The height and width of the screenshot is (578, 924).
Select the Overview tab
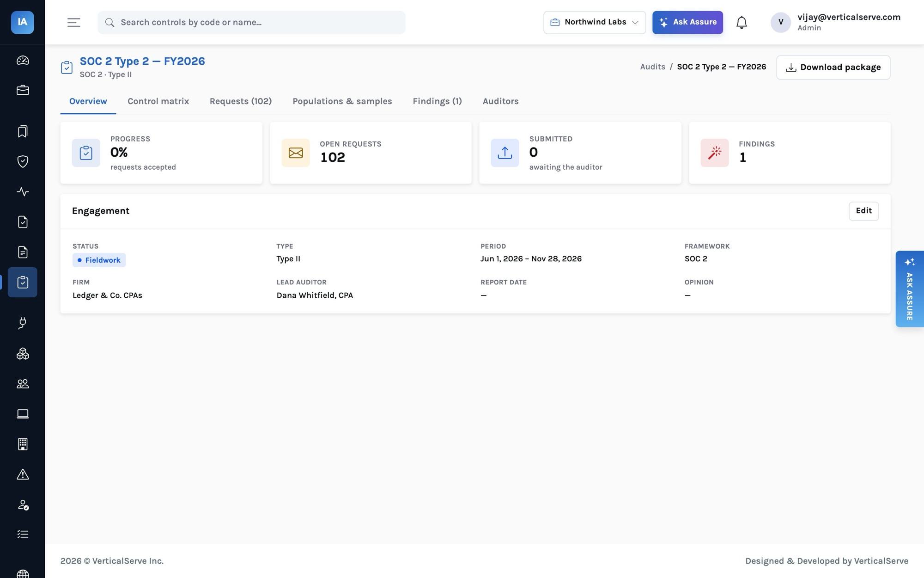(x=88, y=101)
